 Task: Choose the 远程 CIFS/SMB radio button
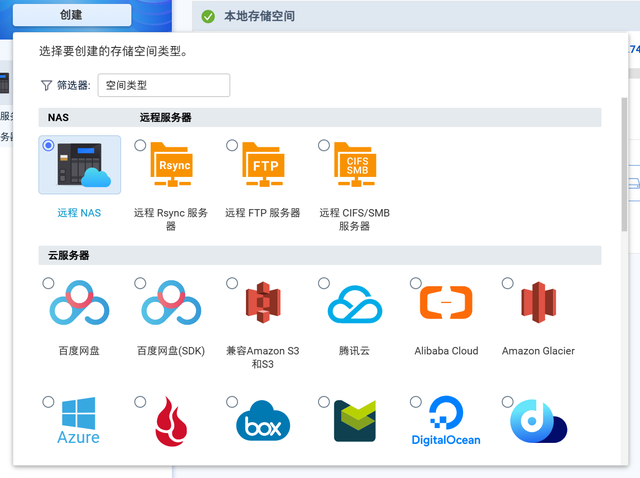click(324, 145)
